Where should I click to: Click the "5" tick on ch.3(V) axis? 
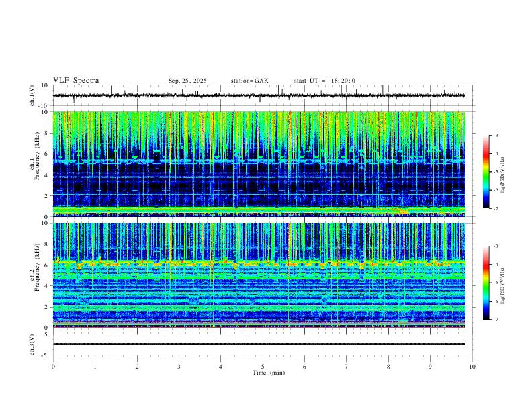[48, 334]
